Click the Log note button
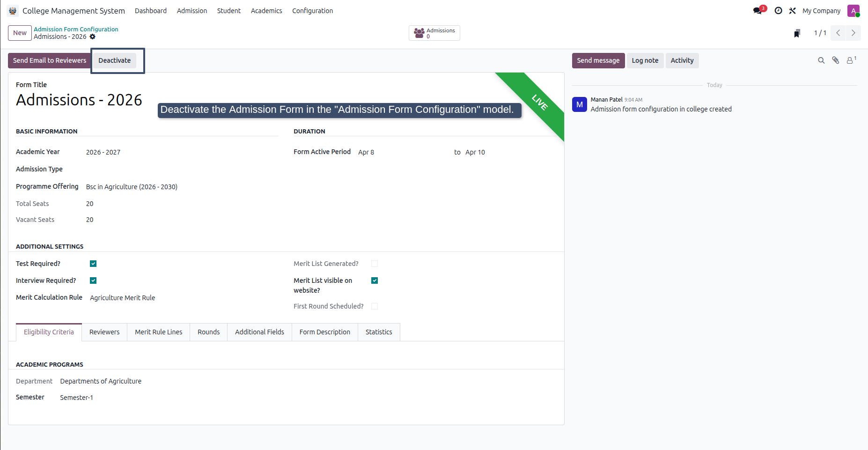 [645, 60]
